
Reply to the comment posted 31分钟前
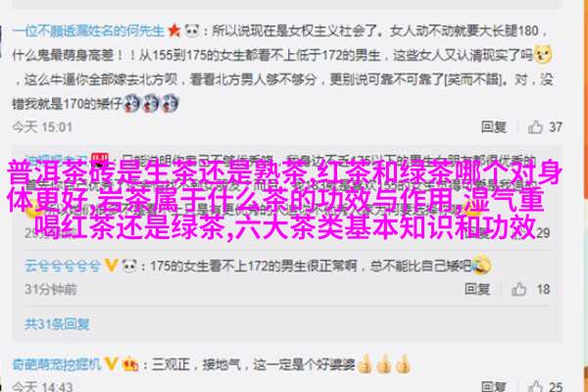[477, 289]
